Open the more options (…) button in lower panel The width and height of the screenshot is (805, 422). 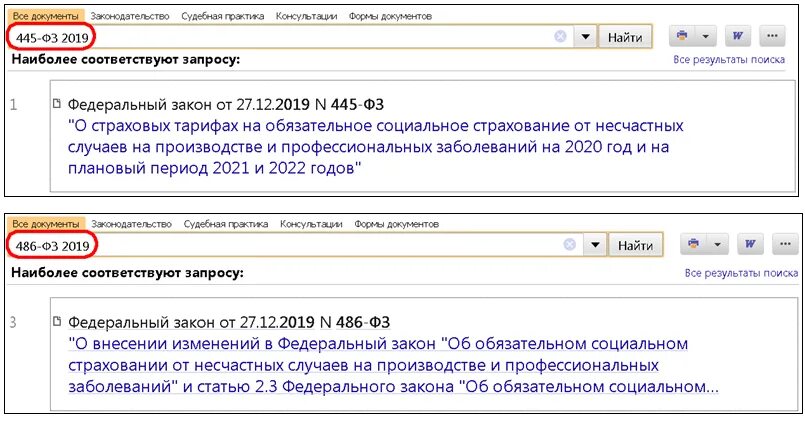point(785,244)
